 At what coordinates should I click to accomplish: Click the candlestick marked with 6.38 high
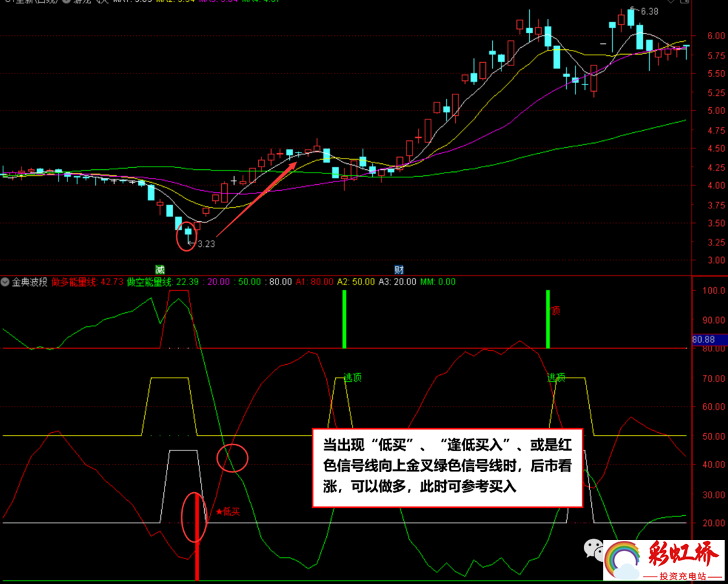[x=630, y=18]
